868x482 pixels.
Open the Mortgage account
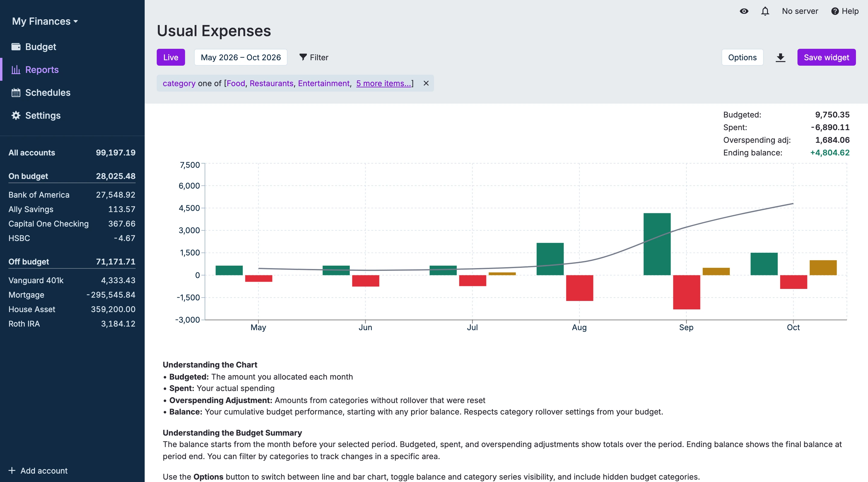72,295
